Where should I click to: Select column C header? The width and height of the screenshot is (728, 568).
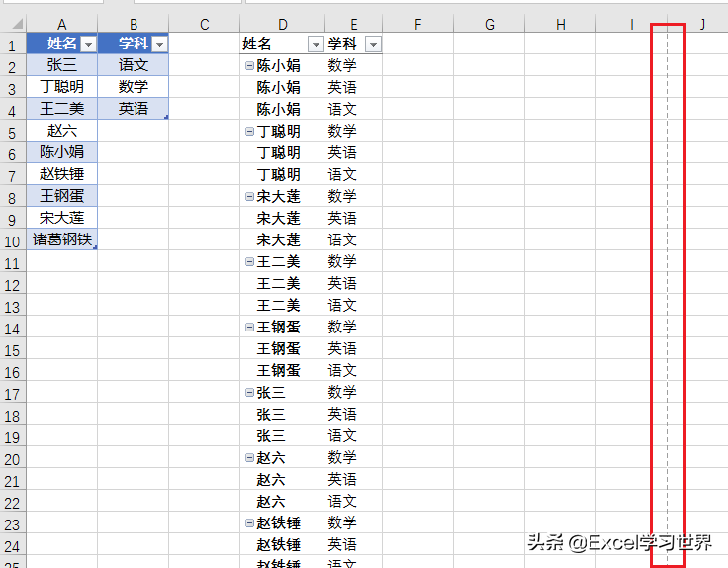205,24
